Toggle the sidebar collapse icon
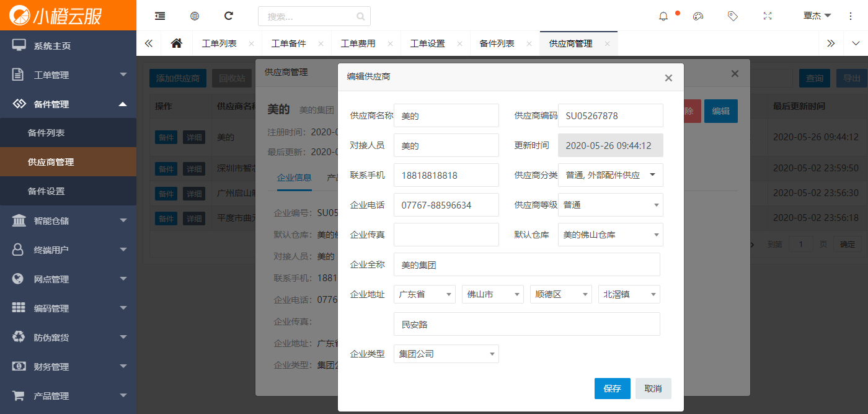Image resolution: width=868 pixels, height=414 pixels. pyautogui.click(x=160, y=16)
